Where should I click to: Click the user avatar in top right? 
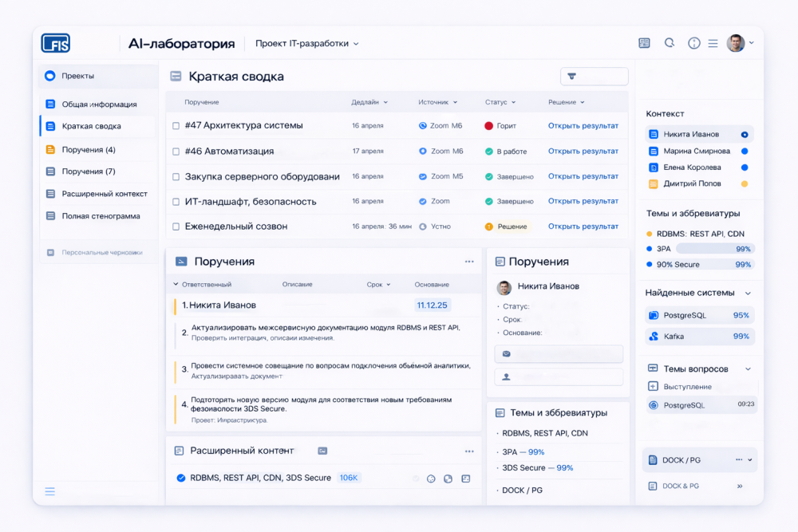point(736,43)
